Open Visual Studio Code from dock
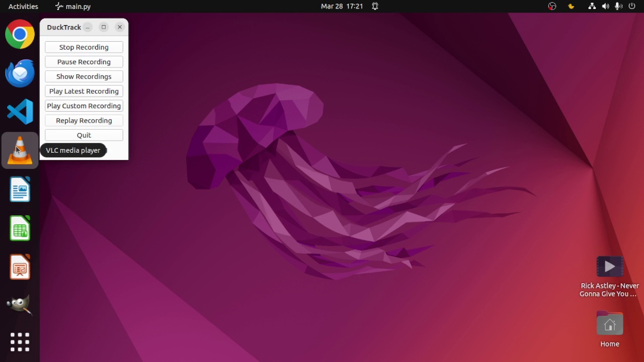Viewport: 644px width, 362px height. tap(20, 111)
